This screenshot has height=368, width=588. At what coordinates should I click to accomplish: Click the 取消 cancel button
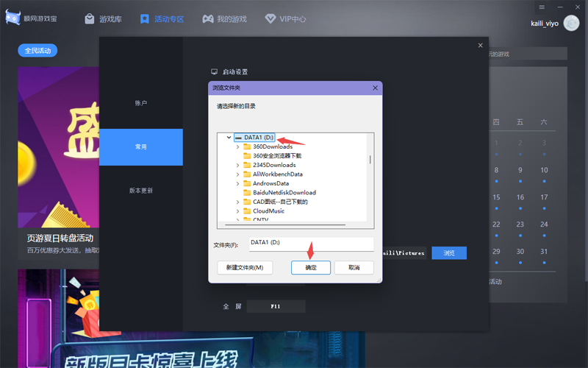pos(354,268)
